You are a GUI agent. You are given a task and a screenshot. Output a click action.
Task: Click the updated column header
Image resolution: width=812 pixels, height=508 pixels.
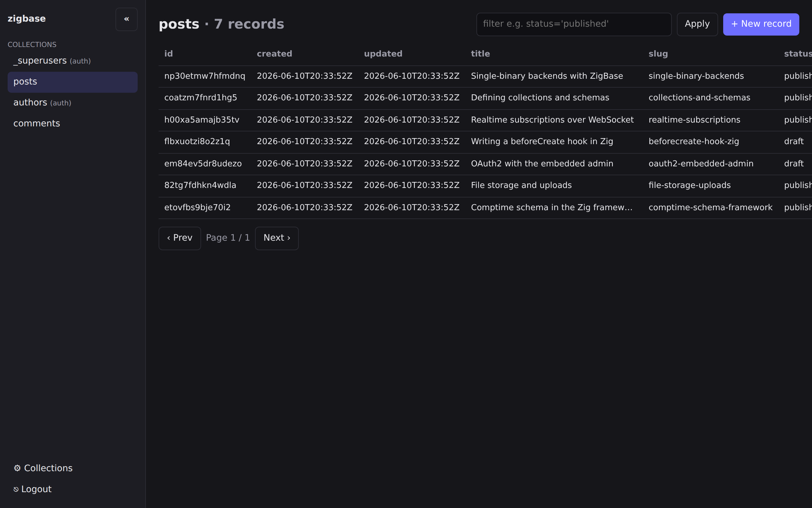pos(383,54)
